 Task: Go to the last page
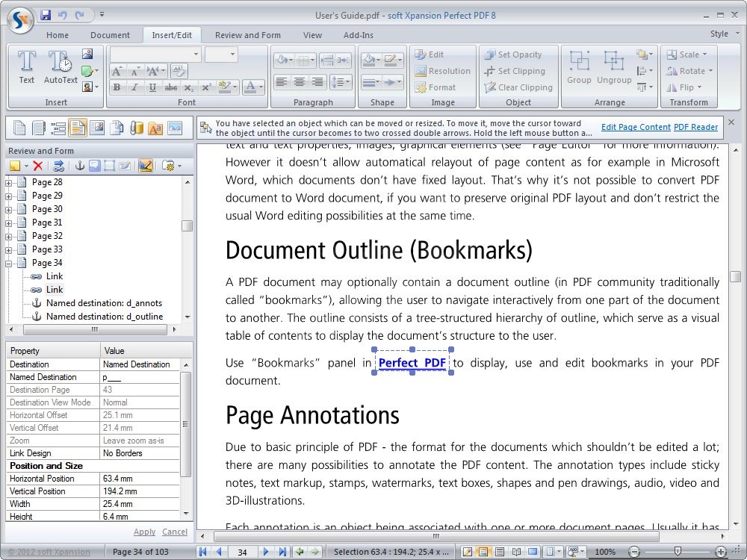(x=282, y=552)
